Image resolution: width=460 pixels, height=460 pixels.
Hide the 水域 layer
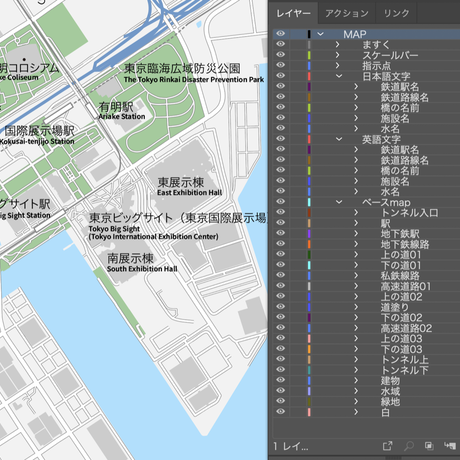pyautogui.click(x=281, y=391)
